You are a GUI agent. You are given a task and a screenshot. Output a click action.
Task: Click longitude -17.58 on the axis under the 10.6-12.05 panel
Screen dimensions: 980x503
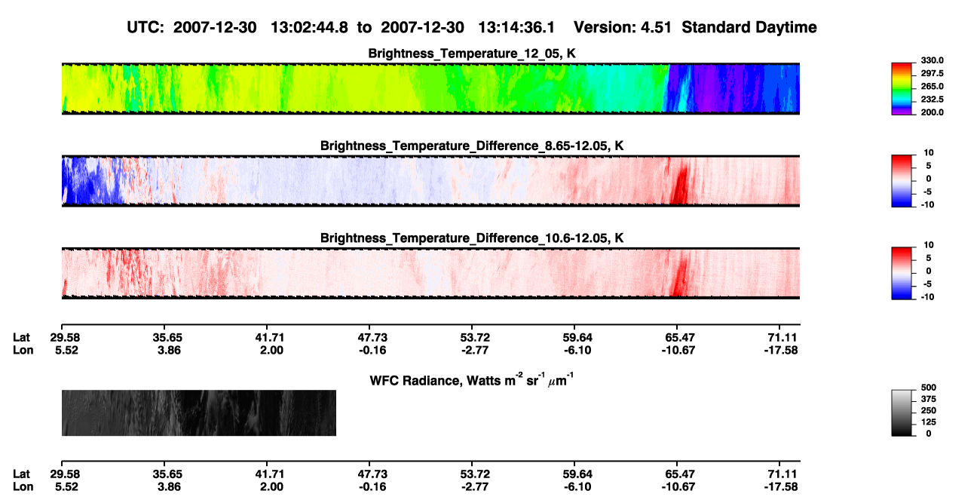coord(782,351)
